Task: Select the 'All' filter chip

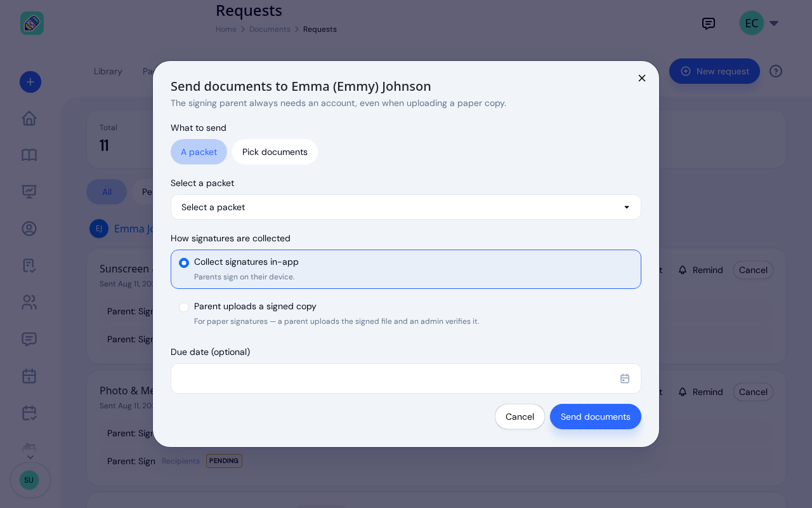Action: [x=107, y=192]
